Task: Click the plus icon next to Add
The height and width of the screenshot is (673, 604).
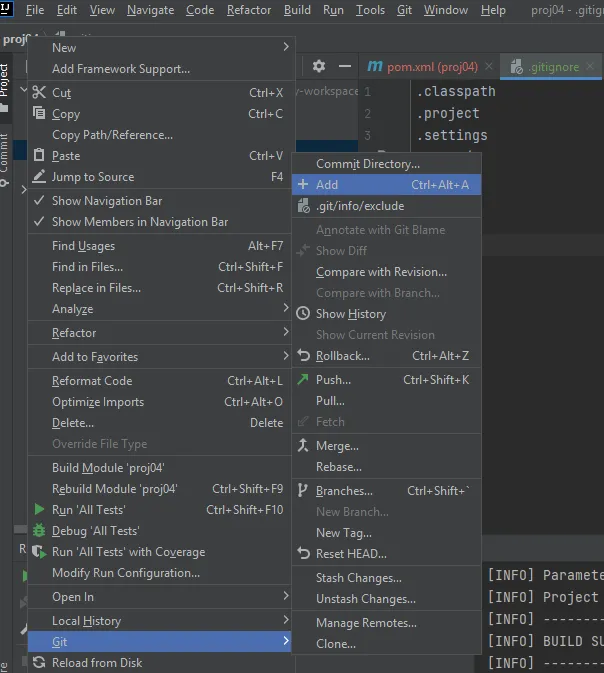Action: coord(303,184)
